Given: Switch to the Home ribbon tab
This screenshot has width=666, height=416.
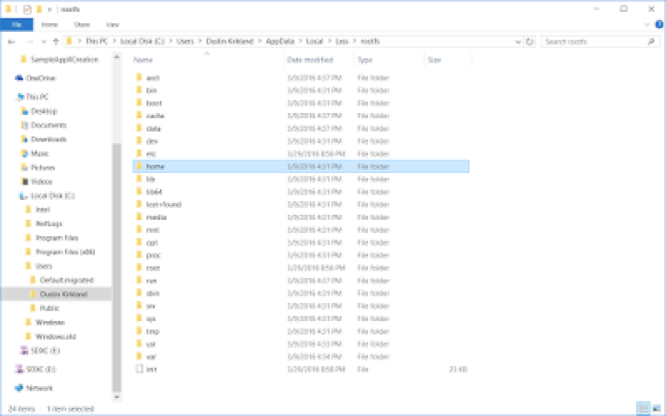Looking at the screenshot, I should pos(49,25).
